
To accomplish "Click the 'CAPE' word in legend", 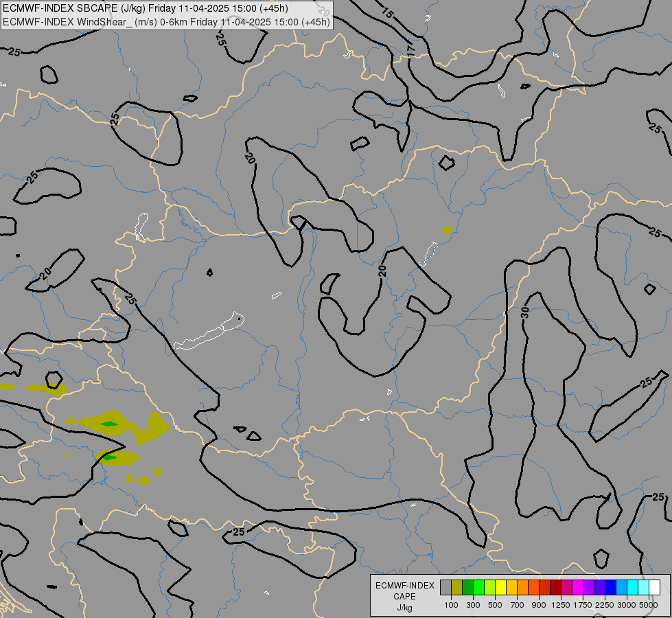I will pyautogui.click(x=404, y=597).
